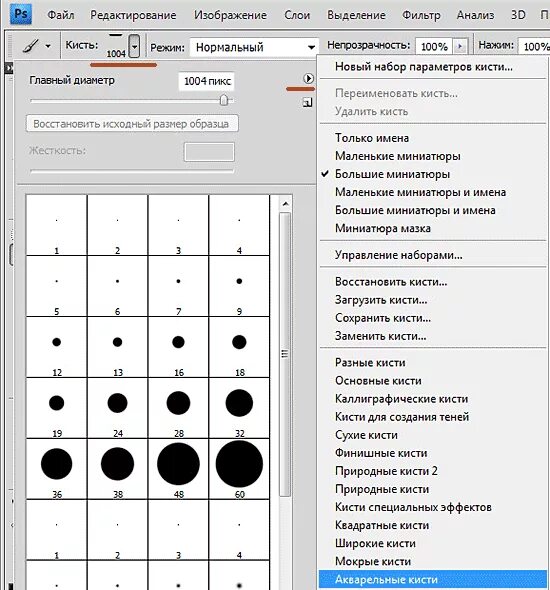Load the highlighted Акварельные кисти set

click(433, 579)
